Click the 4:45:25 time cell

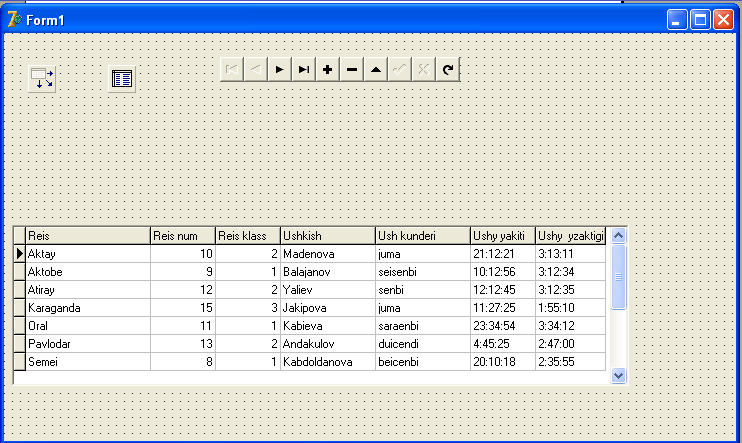click(x=503, y=344)
